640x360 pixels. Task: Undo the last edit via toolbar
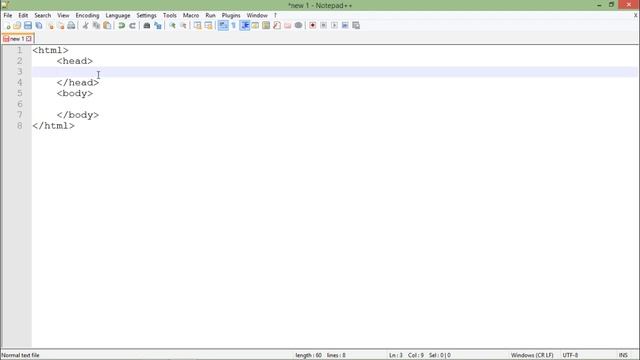point(122,26)
